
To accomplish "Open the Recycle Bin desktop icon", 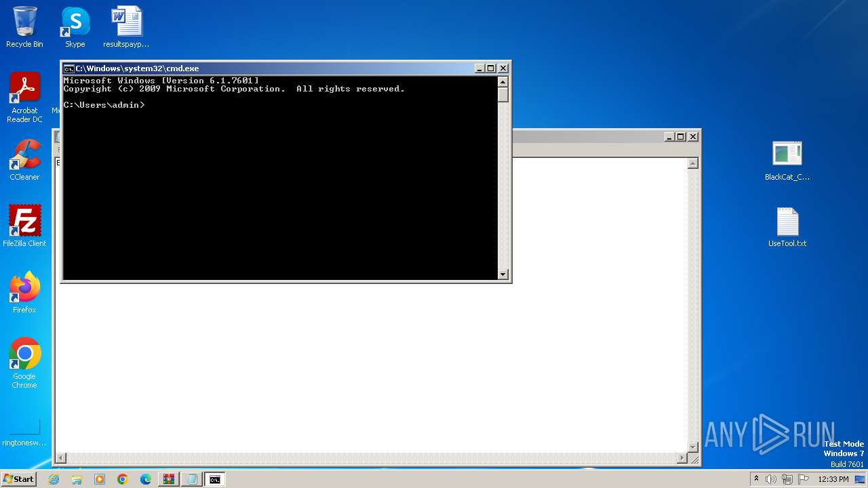I will pos(24,27).
